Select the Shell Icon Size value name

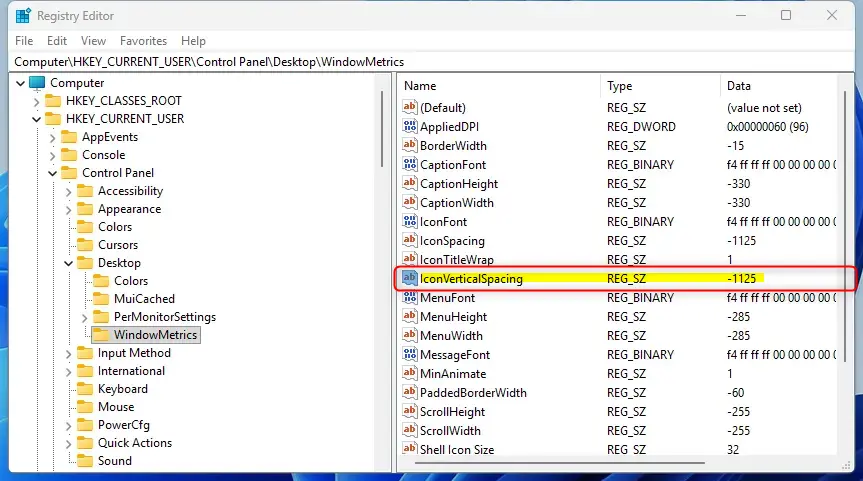[x=457, y=450]
